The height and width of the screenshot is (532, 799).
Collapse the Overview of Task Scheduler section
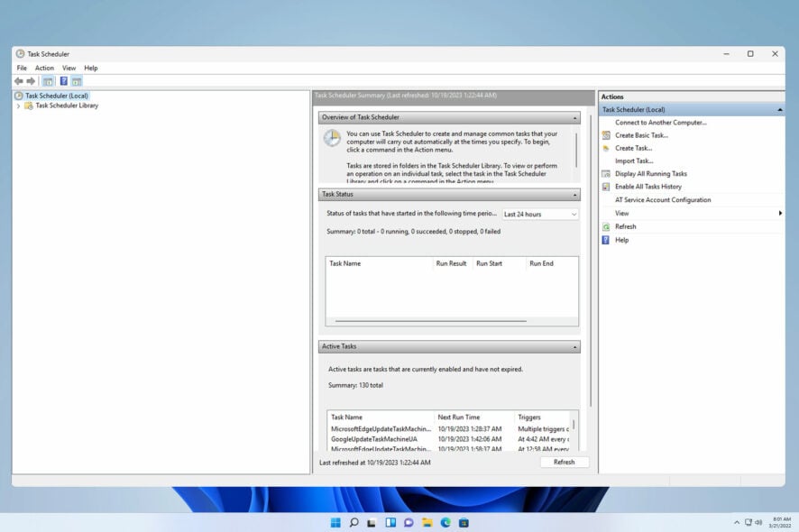pyautogui.click(x=574, y=116)
